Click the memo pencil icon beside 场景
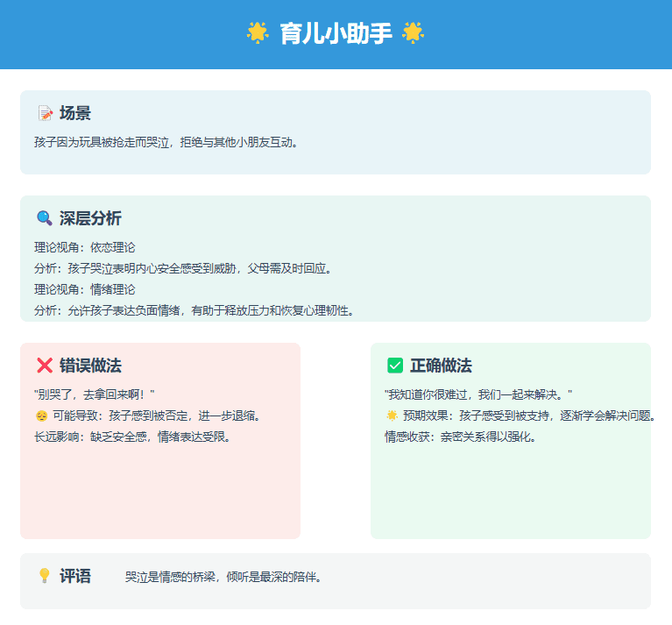This screenshot has width=672, height=625. coord(45,113)
